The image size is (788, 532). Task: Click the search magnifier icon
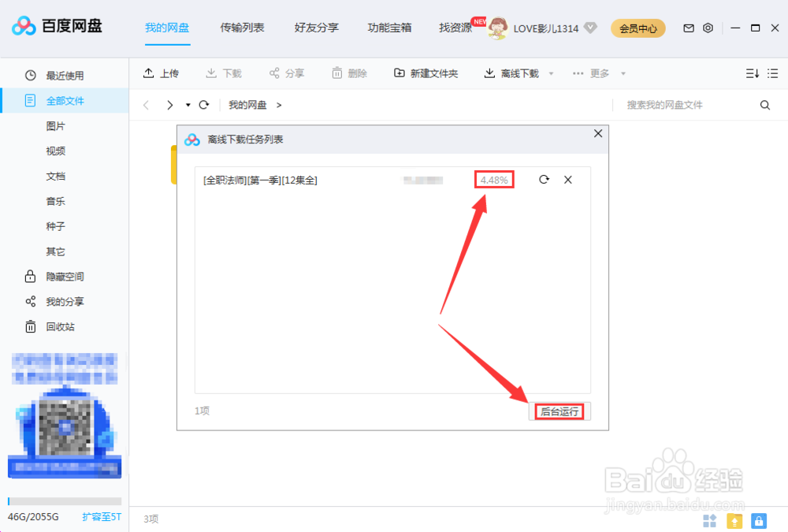[765, 105]
